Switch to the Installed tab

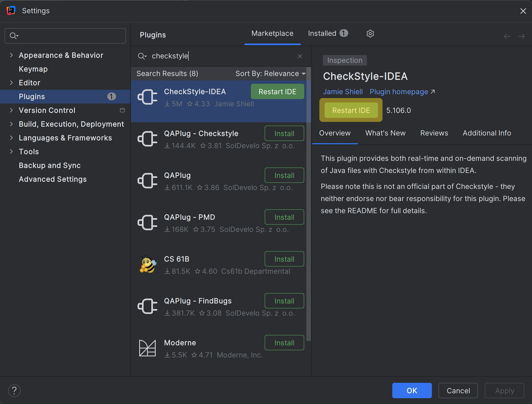tap(328, 34)
